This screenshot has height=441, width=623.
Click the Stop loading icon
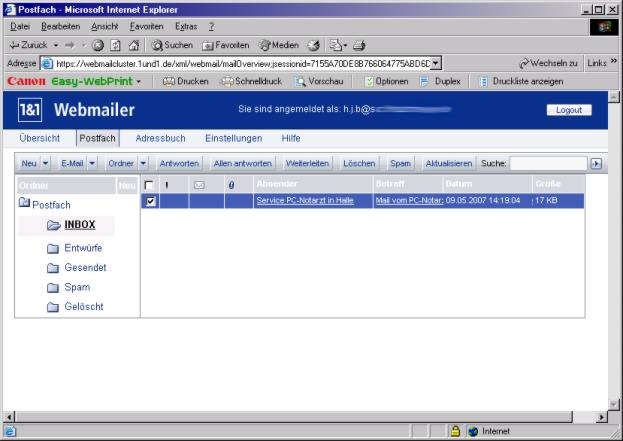(x=98, y=45)
